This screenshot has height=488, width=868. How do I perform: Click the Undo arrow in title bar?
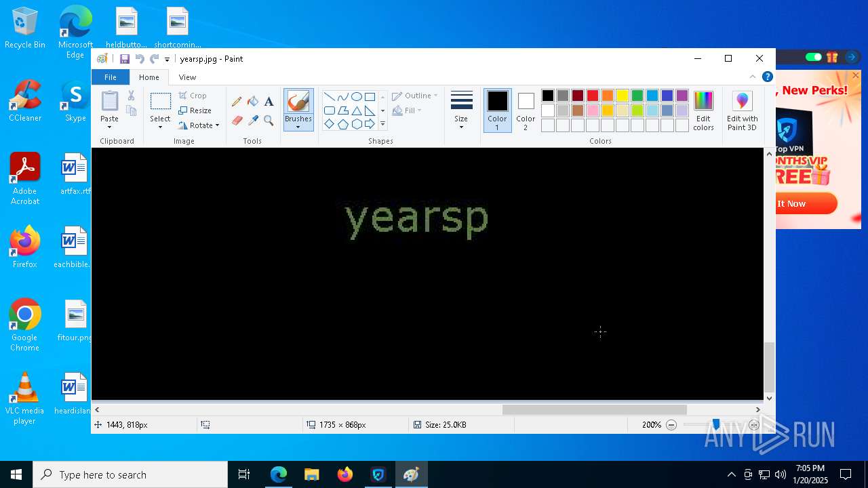click(x=140, y=59)
